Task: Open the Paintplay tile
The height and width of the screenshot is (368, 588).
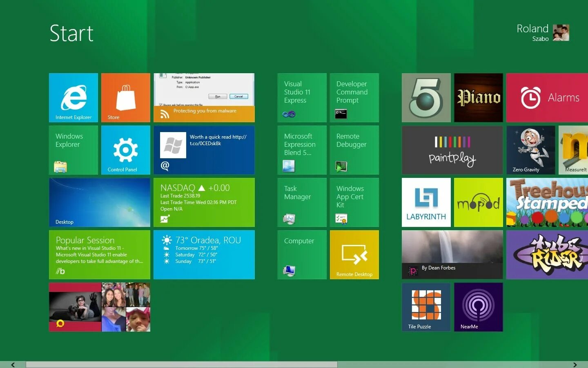Action: pyautogui.click(x=452, y=150)
